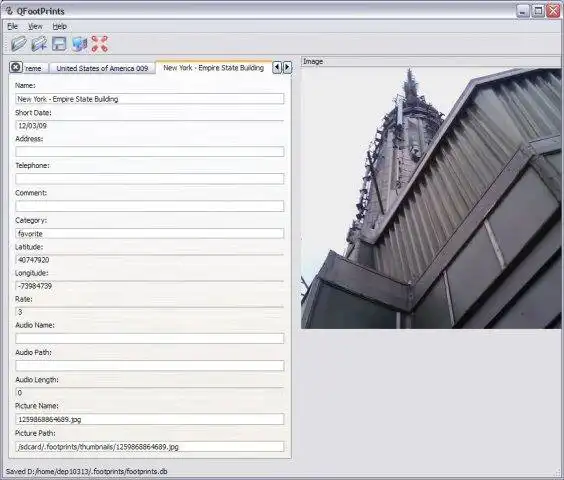Click the Picture Path input field
The image size is (564, 480).
click(x=150, y=447)
